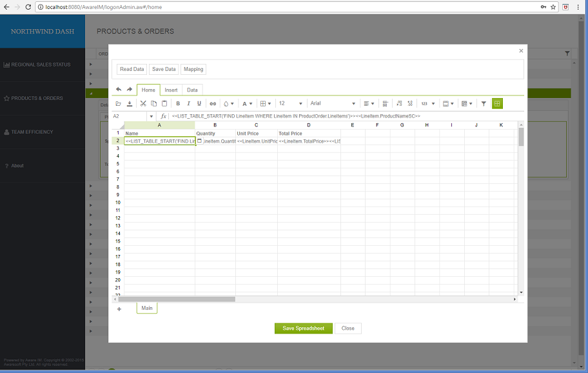This screenshot has width=588, height=373.
Task: Toggle text wrap for the cell
Action: (385, 103)
